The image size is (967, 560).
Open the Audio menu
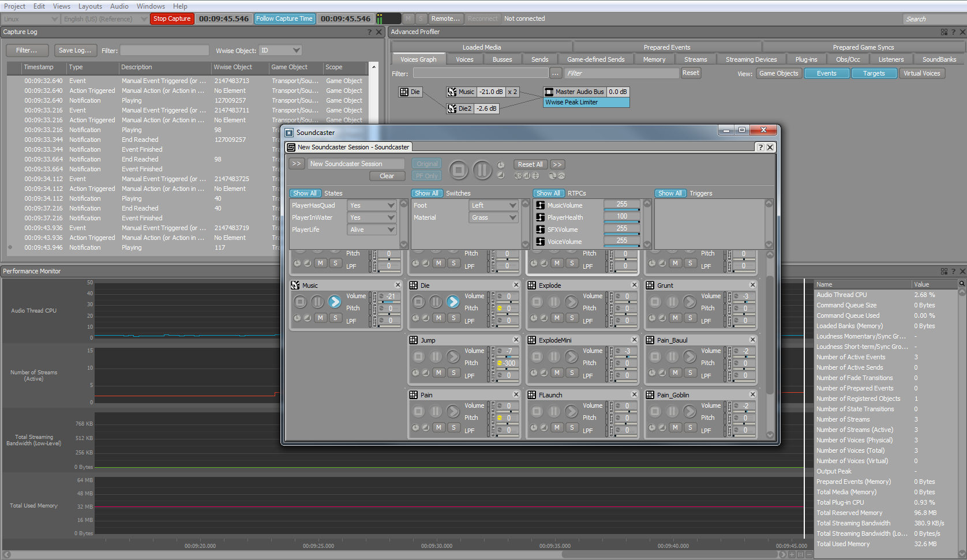click(x=119, y=6)
